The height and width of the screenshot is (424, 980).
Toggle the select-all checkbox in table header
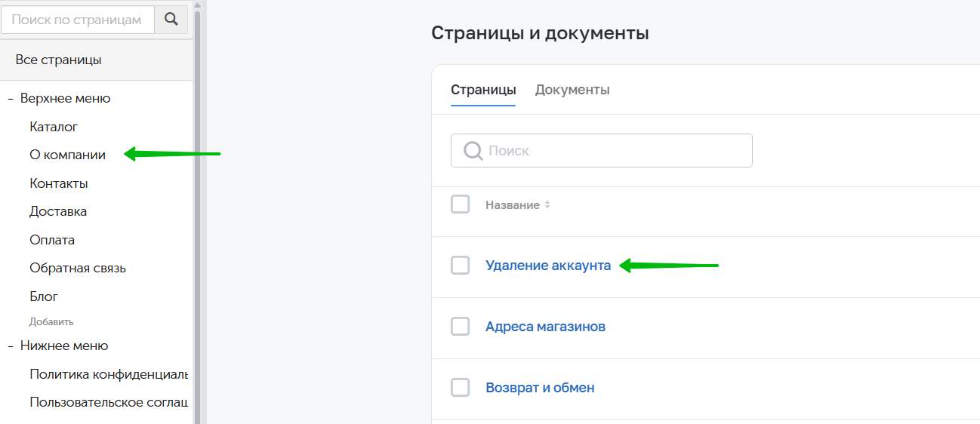pos(461,204)
